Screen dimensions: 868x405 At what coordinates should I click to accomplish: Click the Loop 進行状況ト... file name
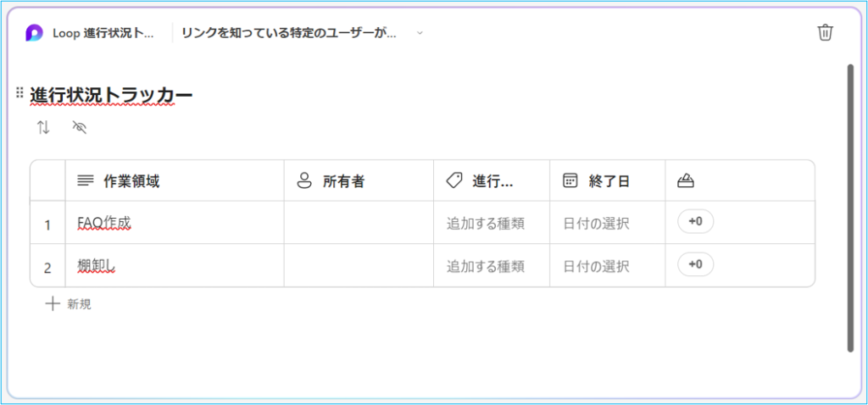coord(103,33)
